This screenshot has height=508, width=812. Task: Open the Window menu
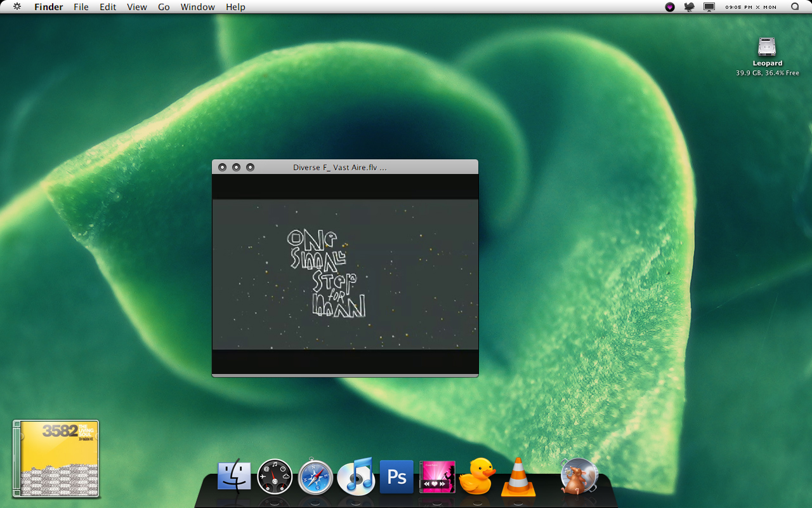coord(198,7)
